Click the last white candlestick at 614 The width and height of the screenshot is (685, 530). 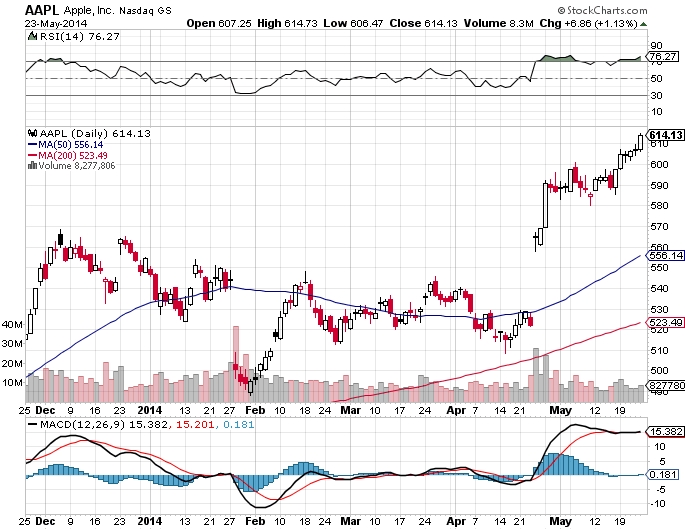(x=640, y=142)
